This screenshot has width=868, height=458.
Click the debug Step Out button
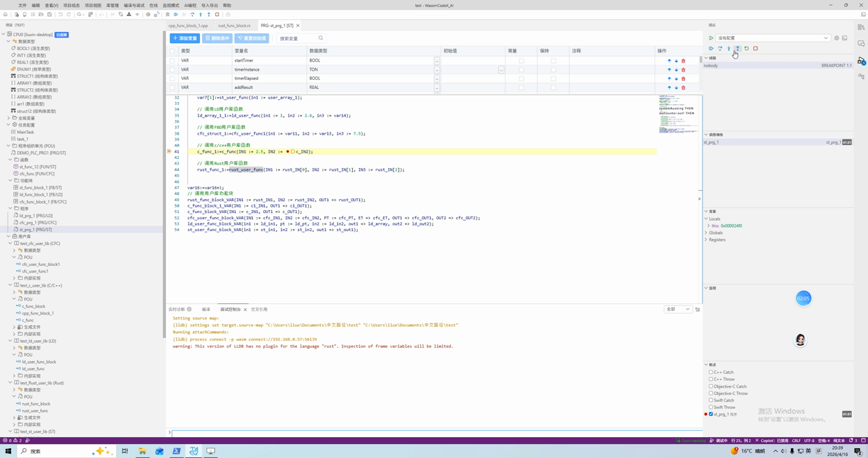[x=737, y=49]
